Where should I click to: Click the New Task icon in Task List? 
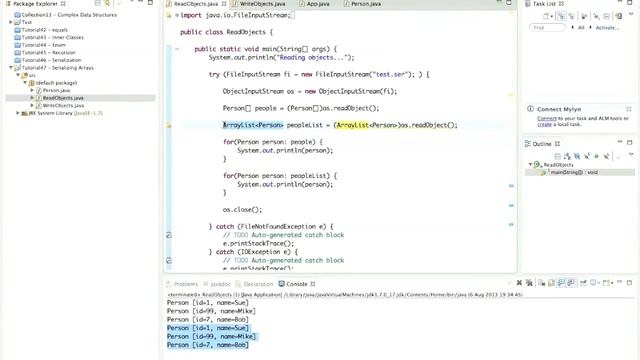click(547, 16)
